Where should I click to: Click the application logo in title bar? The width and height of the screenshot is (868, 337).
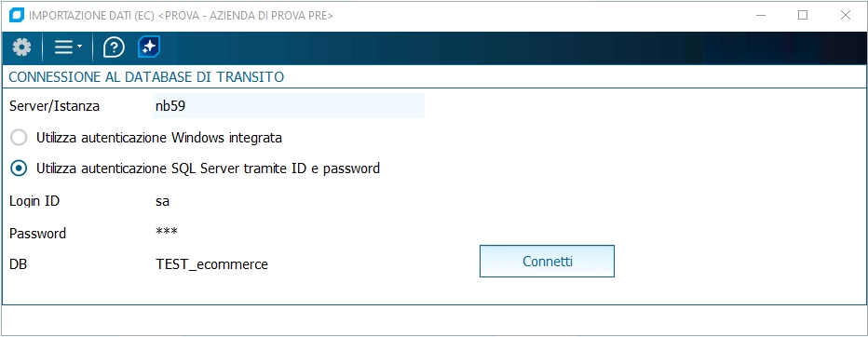17,16
